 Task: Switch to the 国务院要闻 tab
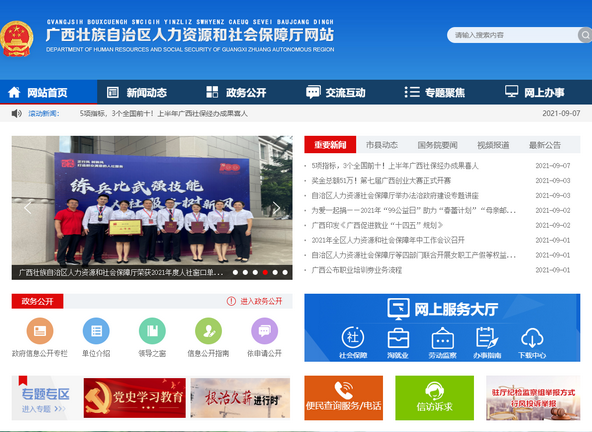438,145
